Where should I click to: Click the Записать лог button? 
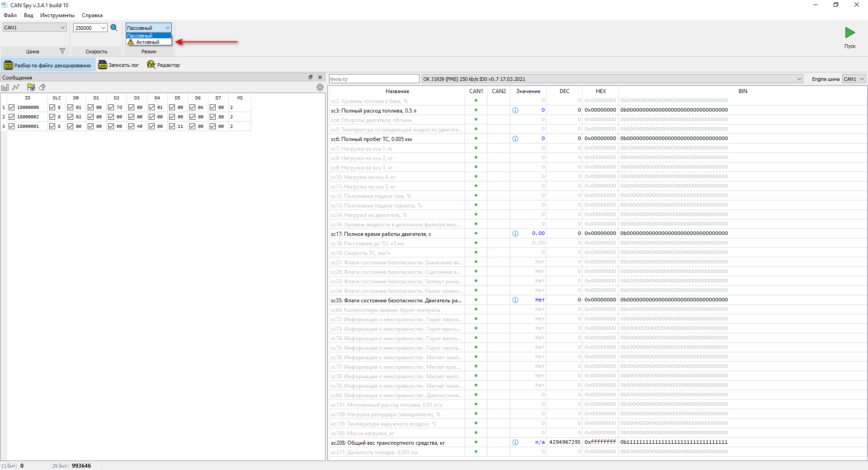(119, 65)
